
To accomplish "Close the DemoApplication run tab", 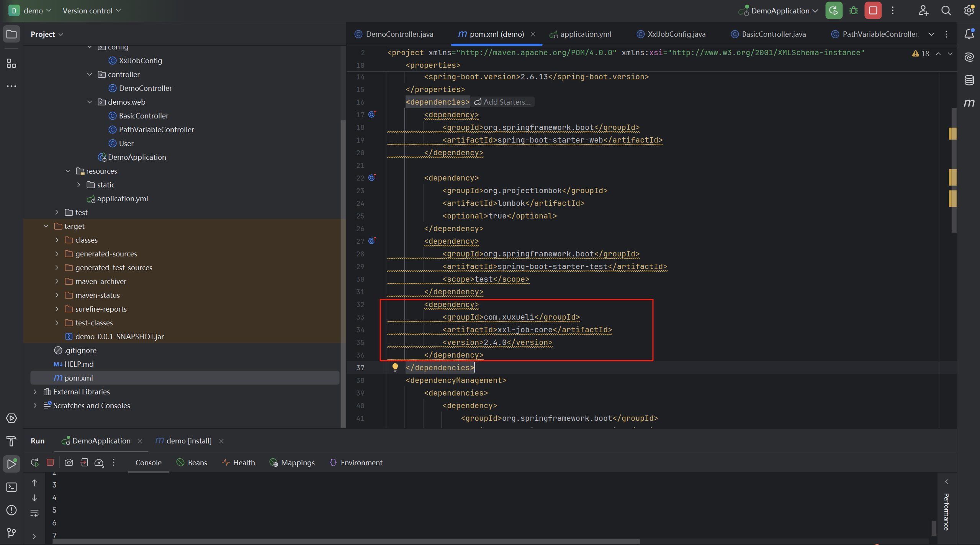I will tap(140, 441).
